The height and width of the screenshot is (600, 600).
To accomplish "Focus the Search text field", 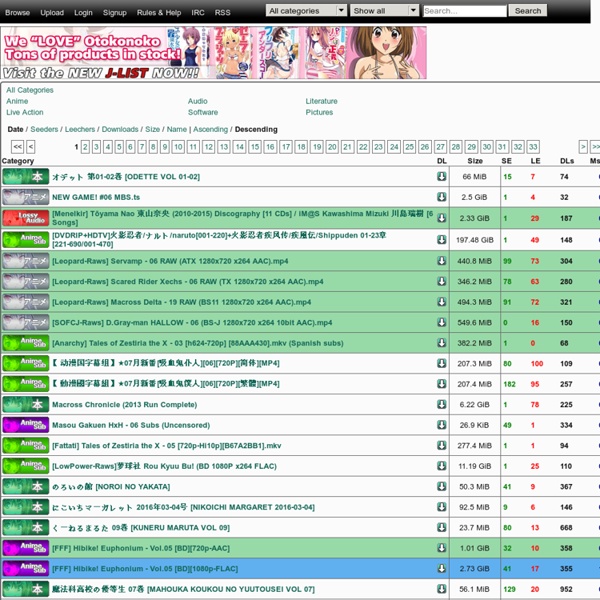I will [x=465, y=11].
